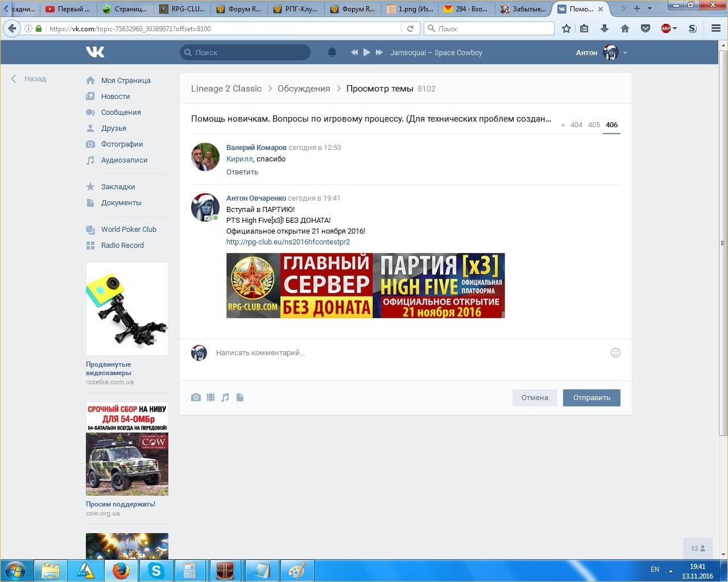Open Firefox from the taskbar
728x582 pixels.
coord(121,571)
